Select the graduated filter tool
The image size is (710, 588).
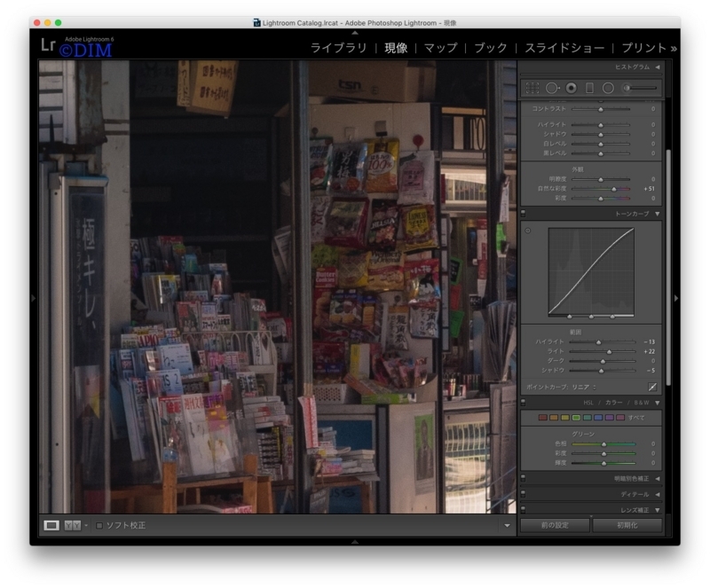(x=589, y=88)
